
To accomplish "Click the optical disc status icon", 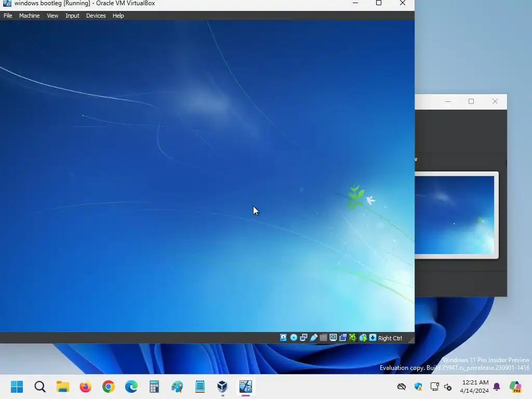I will pos(294,338).
